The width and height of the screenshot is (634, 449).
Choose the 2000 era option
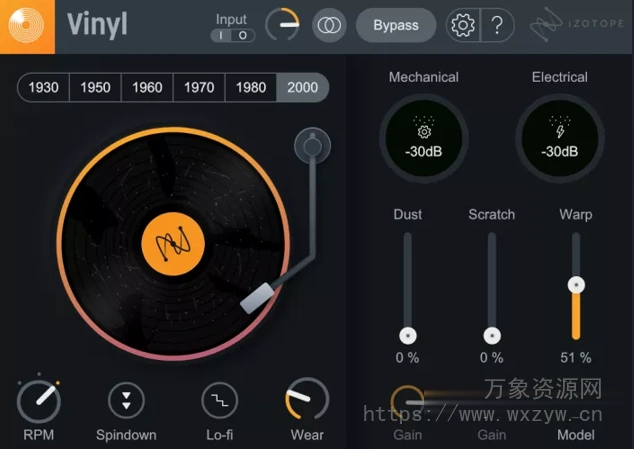[302, 87]
